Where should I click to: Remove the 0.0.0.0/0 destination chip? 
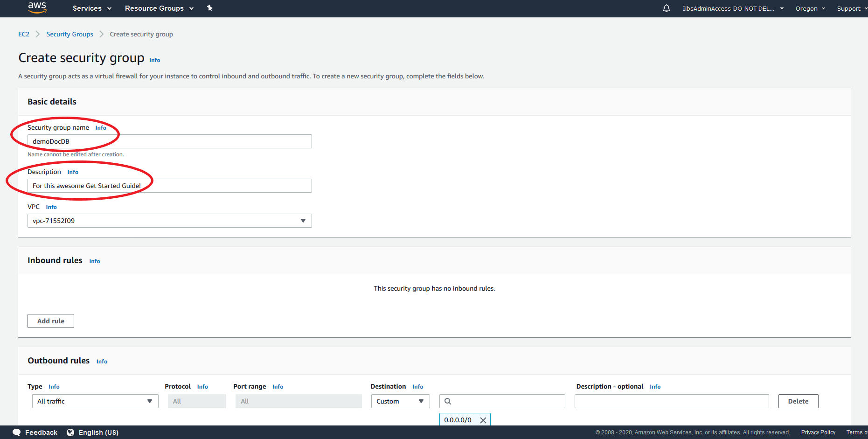point(483,419)
